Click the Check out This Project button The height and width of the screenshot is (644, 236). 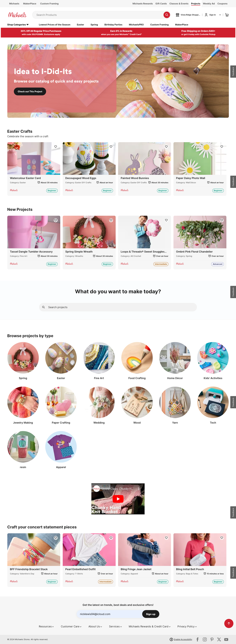coord(30,91)
